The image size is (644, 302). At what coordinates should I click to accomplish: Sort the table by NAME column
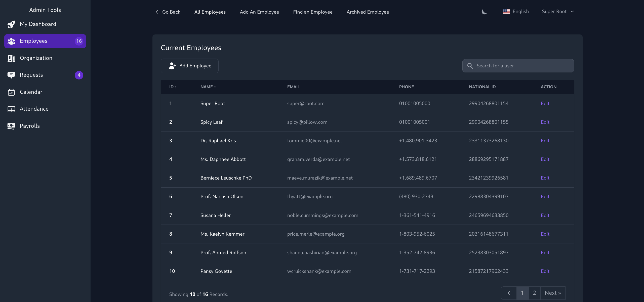(208, 87)
